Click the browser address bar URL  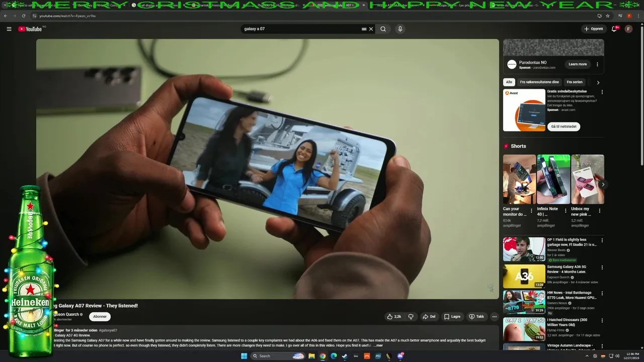tap(67, 16)
